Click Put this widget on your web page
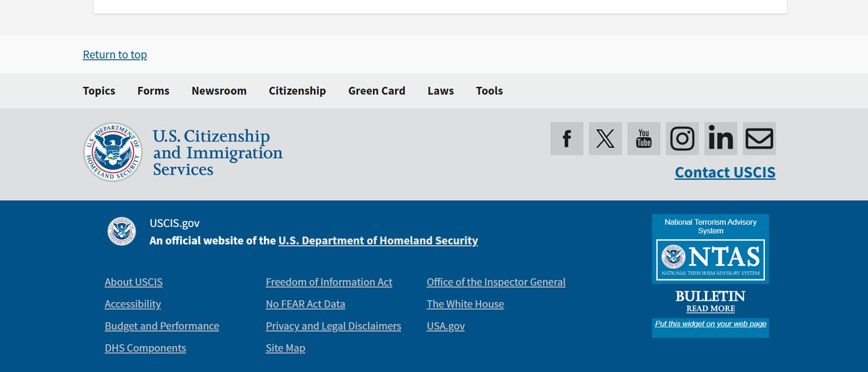Viewport: 868px width, 372px height. (711, 324)
